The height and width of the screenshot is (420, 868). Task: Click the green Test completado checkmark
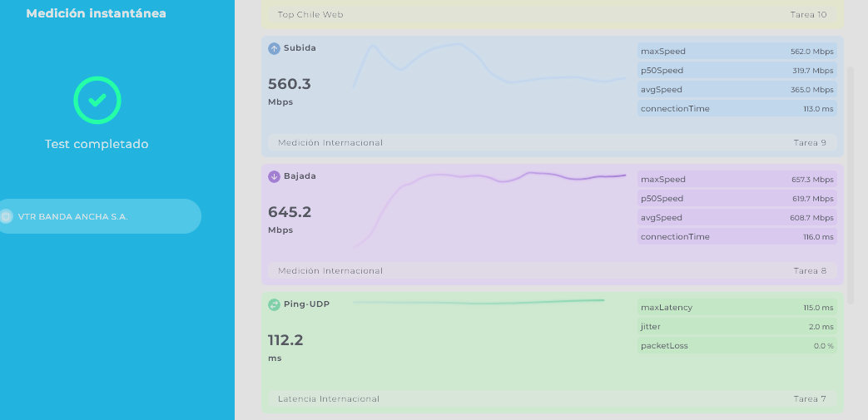point(97,100)
